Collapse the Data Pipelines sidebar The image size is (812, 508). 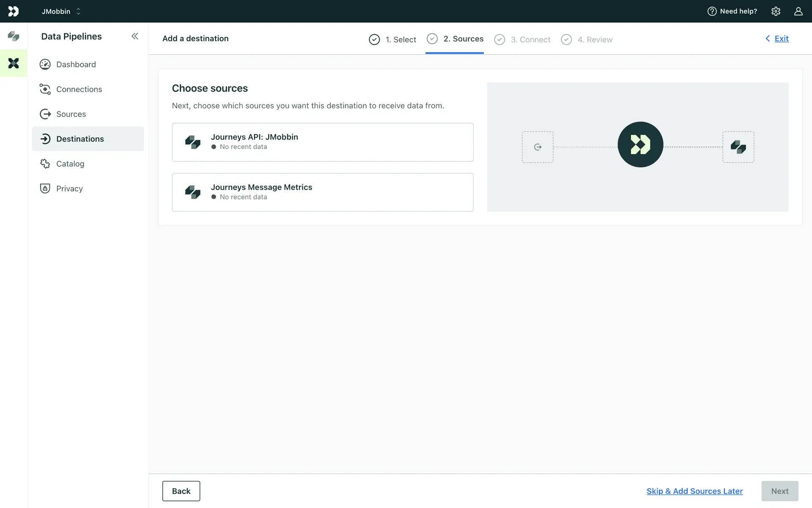(x=134, y=36)
